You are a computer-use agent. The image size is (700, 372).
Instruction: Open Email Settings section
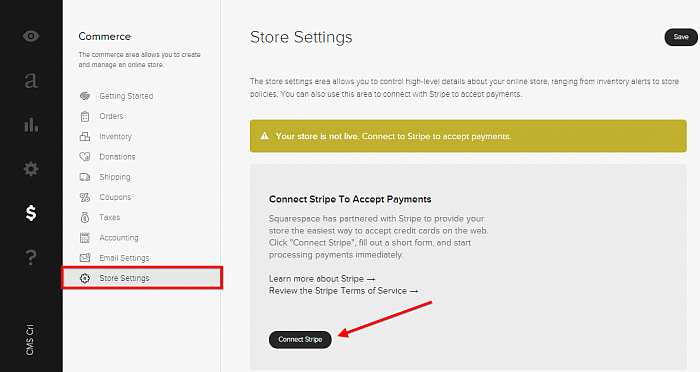click(x=124, y=258)
